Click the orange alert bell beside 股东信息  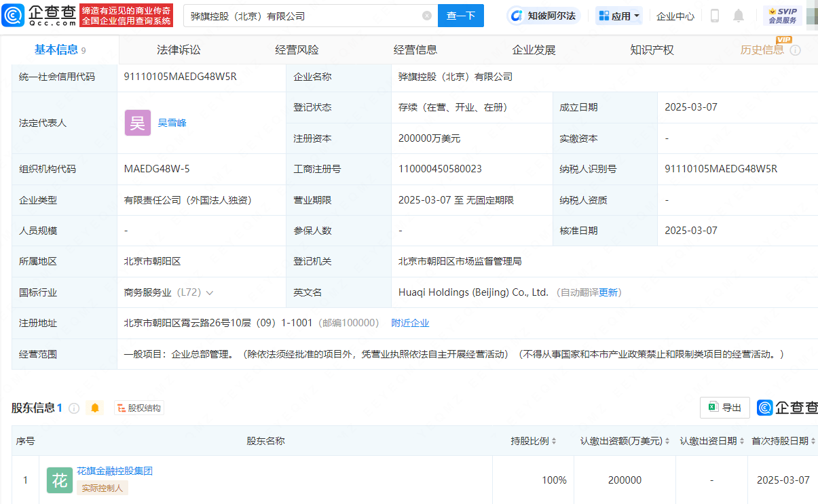point(95,408)
